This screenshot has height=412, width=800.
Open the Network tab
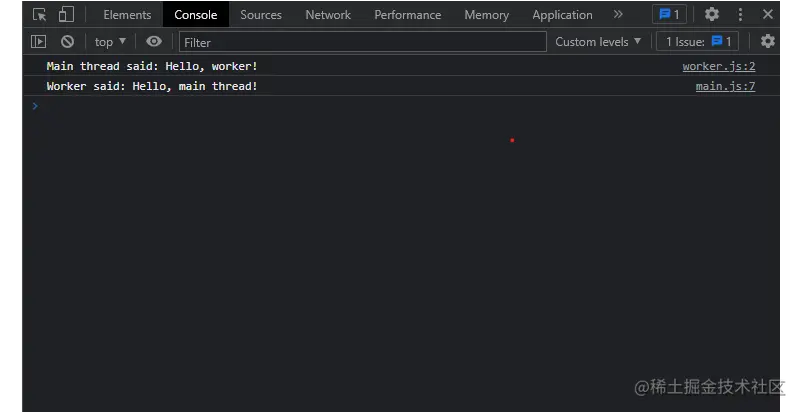point(328,15)
